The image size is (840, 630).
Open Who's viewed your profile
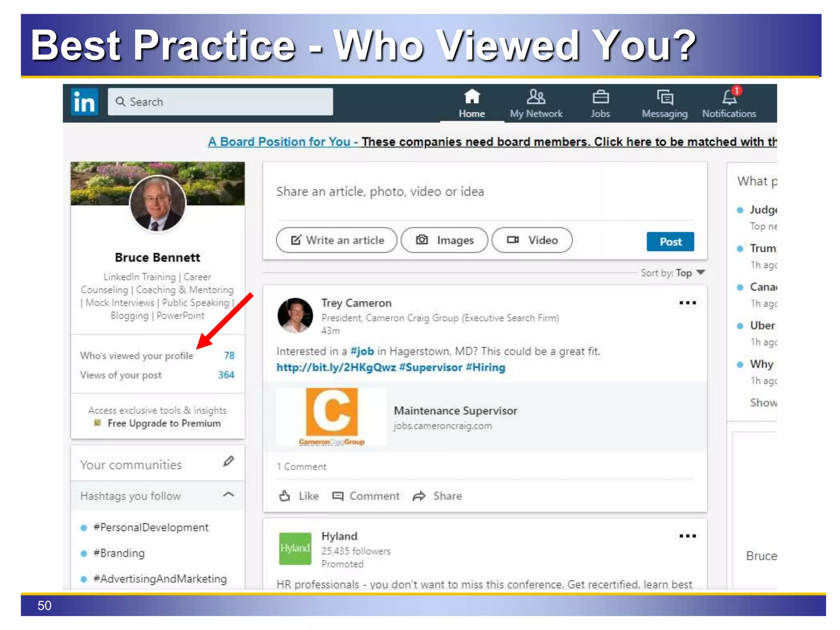pyautogui.click(x=137, y=356)
